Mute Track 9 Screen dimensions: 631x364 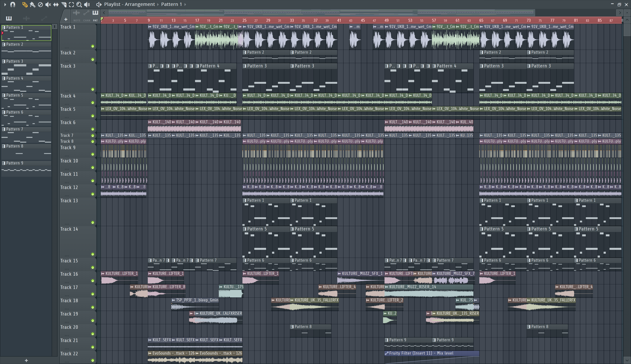point(93,154)
